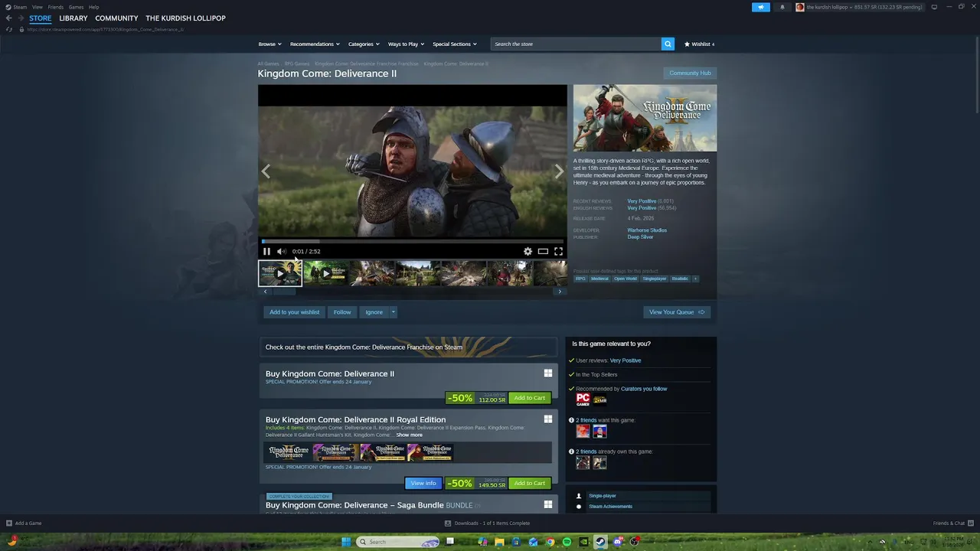Click the Deep Silver publisher link

tap(640, 237)
